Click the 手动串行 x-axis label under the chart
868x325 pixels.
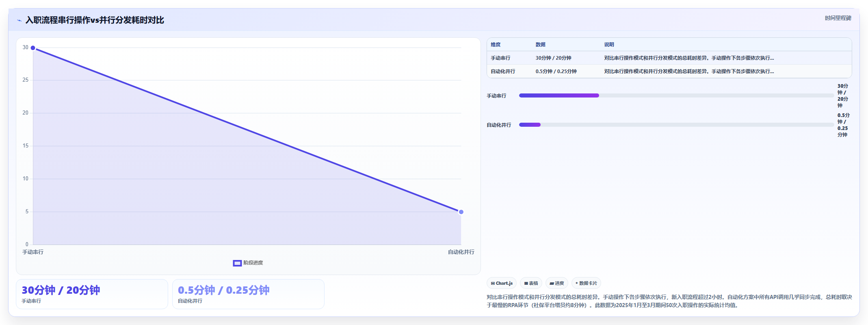tap(33, 252)
